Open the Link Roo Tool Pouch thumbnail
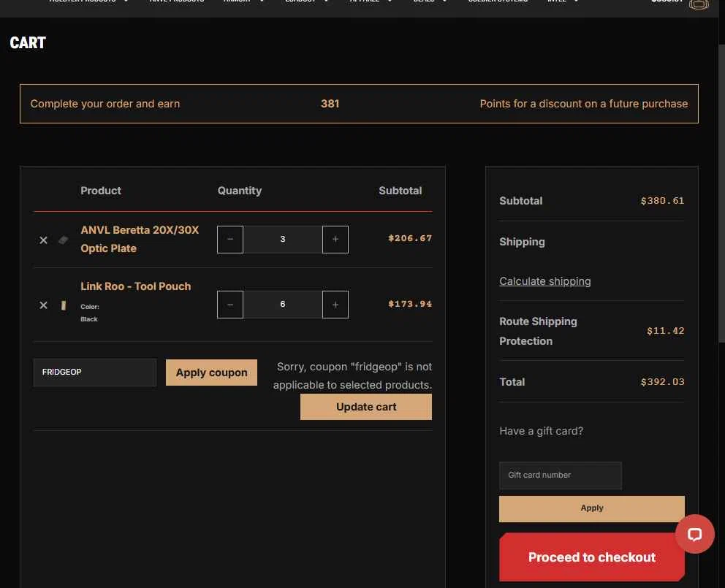The image size is (725, 588). point(64,305)
